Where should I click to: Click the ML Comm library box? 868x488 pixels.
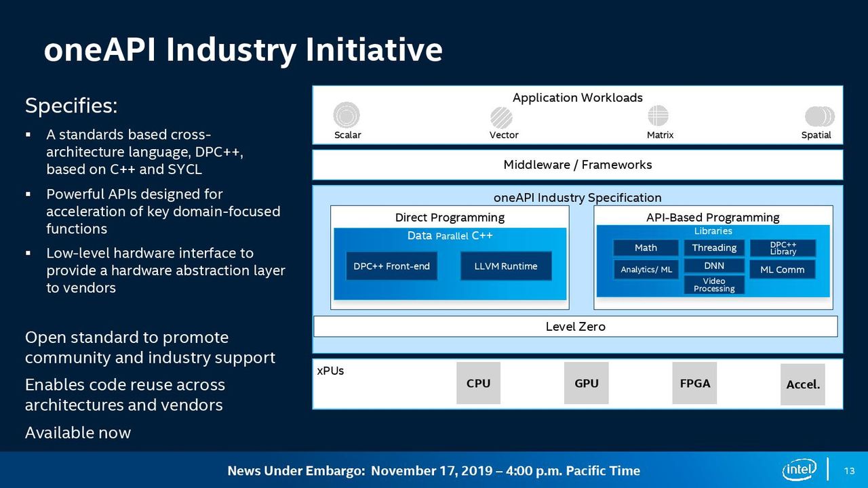783,270
